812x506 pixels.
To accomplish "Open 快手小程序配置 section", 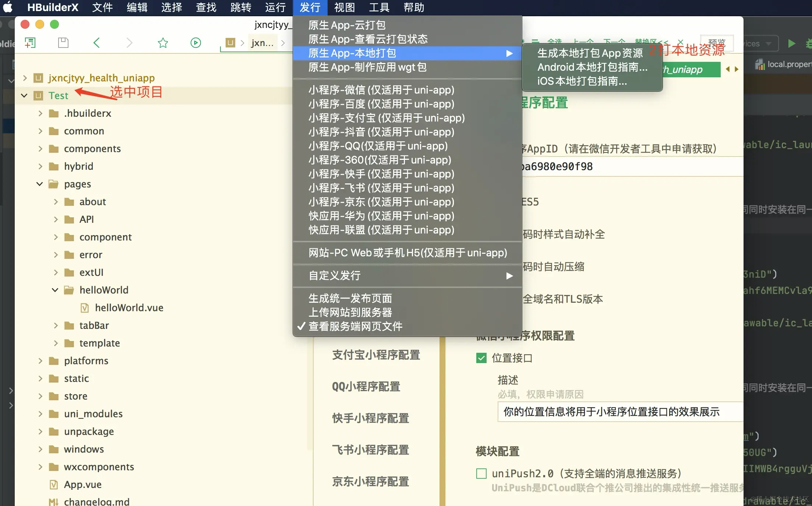I will (x=371, y=418).
